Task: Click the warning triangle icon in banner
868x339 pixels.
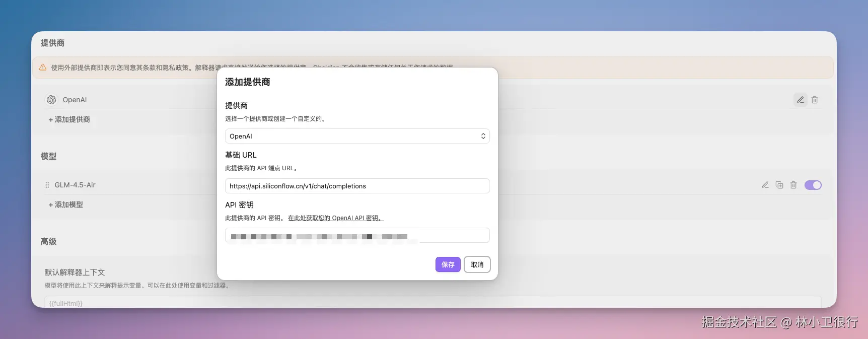Action: coord(43,67)
